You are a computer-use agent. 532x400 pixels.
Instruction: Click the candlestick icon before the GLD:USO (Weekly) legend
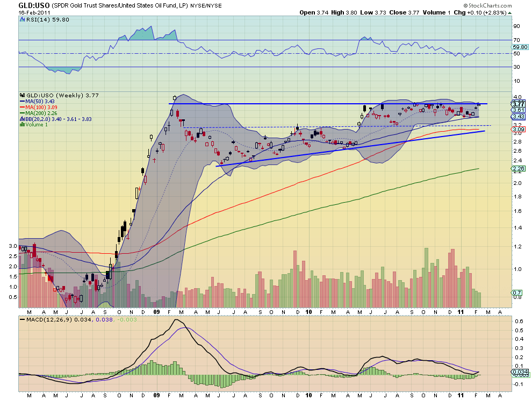(23, 95)
